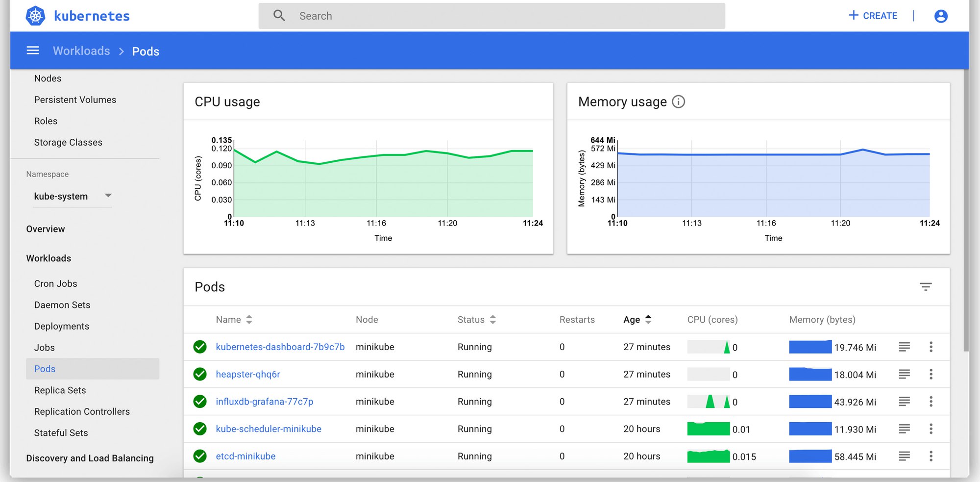The image size is (980, 482).
Task: Open Storage Classes in sidebar
Action: coord(68,142)
